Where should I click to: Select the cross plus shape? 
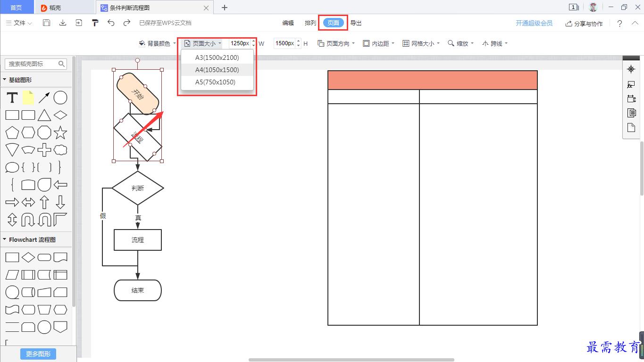point(44,150)
